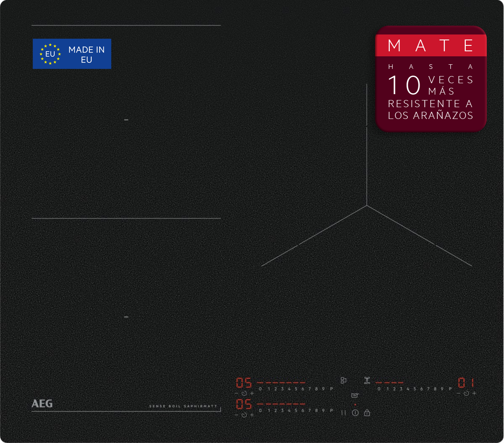
Task: Tap timer clock icon under the 01 display
Action: click(x=466, y=393)
